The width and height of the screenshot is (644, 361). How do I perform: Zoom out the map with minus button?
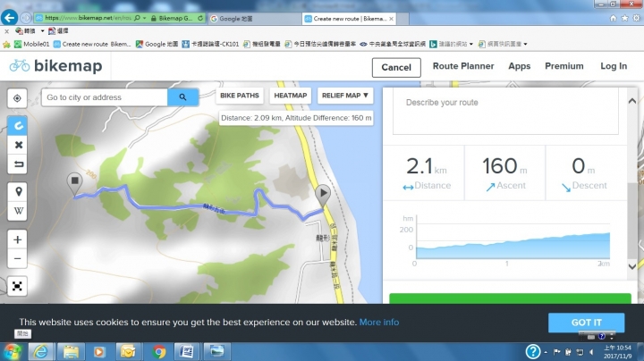17,258
